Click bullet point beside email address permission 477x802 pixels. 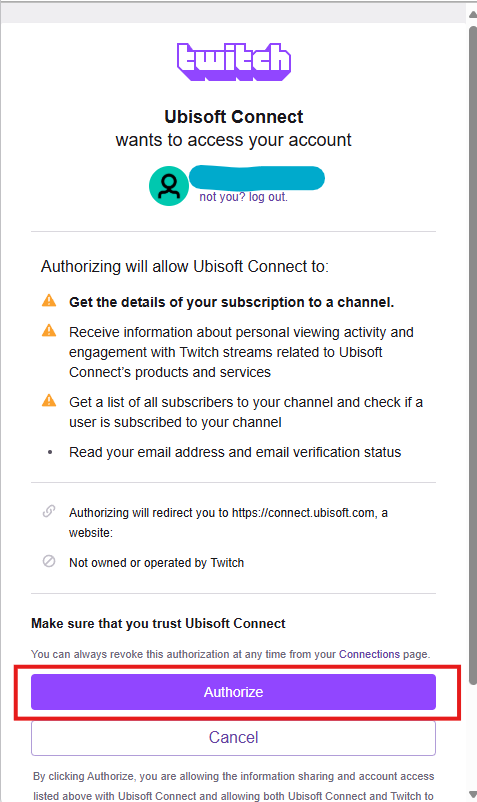click(50, 452)
